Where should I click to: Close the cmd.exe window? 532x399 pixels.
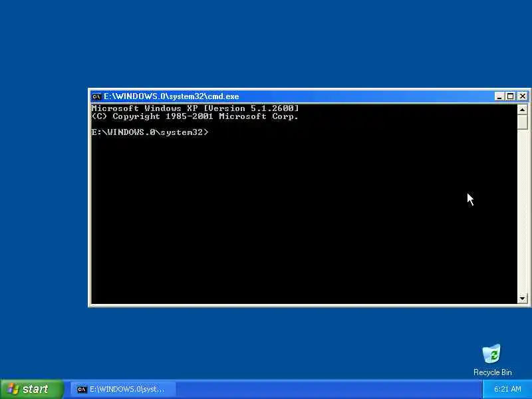coord(523,96)
